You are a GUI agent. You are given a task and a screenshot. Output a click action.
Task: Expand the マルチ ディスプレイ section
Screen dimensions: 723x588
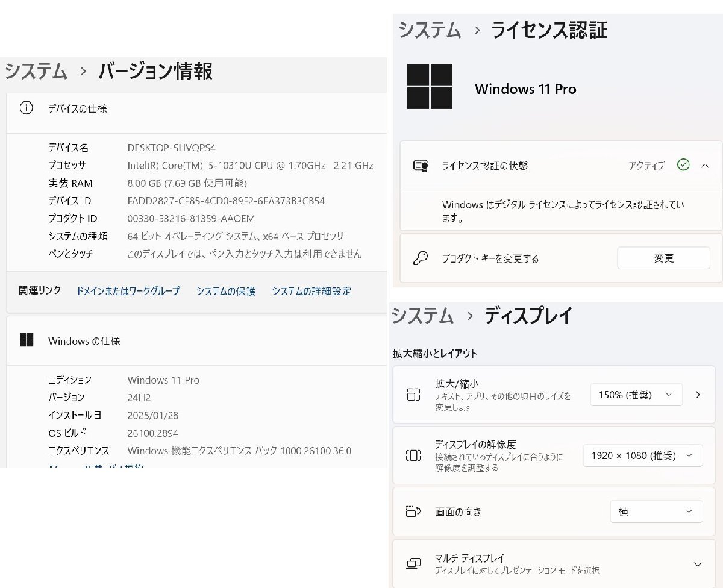(698, 565)
